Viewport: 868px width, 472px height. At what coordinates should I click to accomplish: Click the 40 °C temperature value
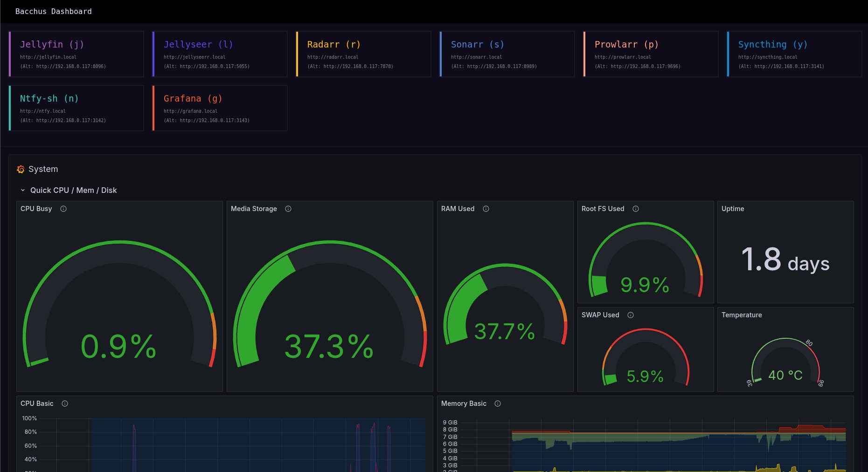[785, 375]
